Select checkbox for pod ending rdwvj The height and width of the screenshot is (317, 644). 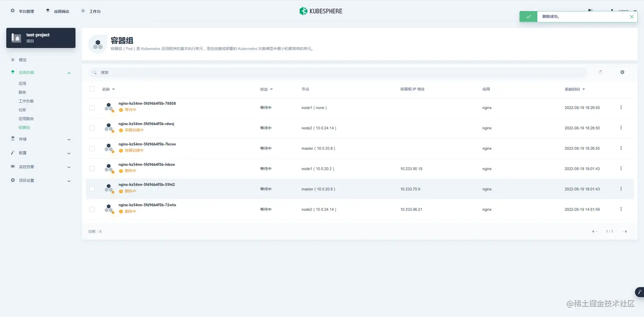[92, 128]
